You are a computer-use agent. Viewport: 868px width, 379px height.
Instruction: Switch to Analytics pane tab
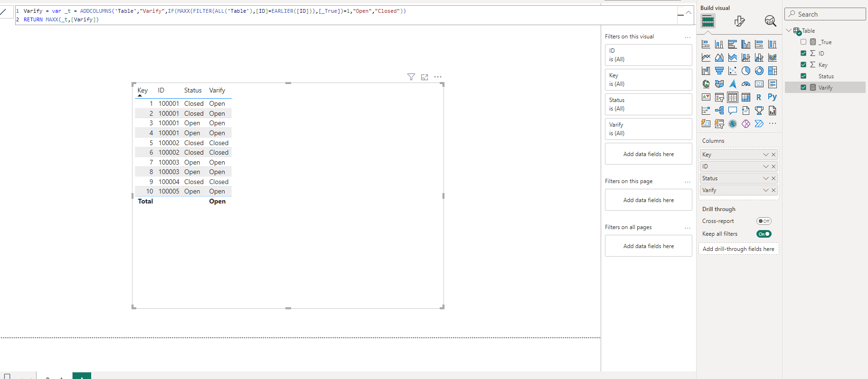click(770, 21)
